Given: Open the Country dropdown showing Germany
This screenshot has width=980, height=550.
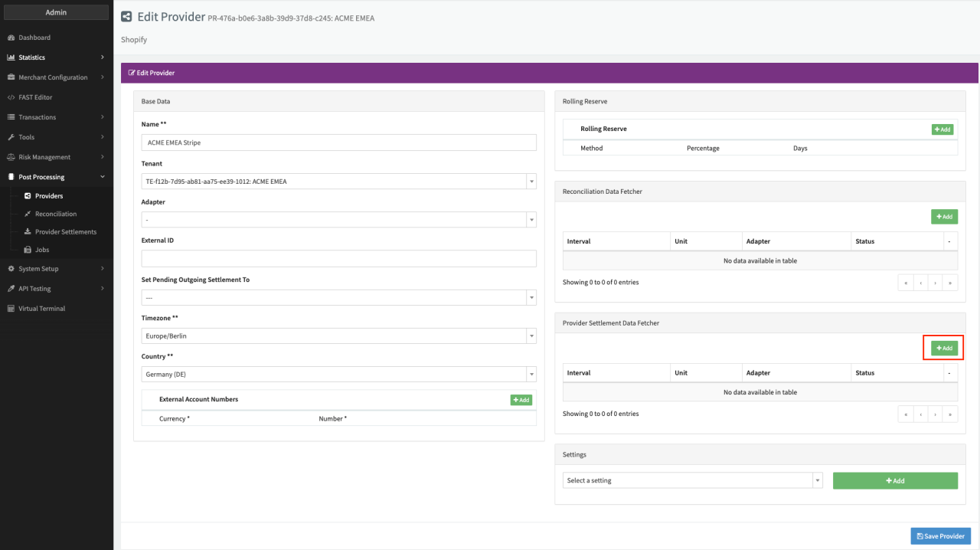Looking at the screenshot, I should coord(338,375).
